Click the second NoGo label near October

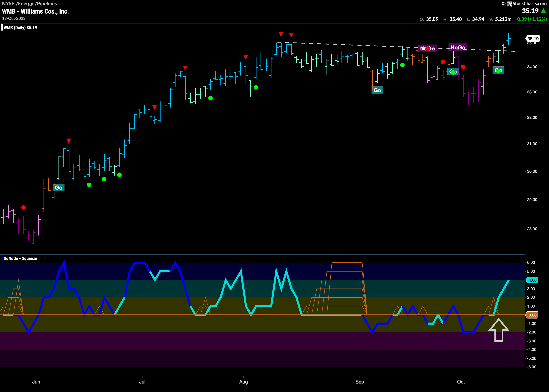coord(458,48)
